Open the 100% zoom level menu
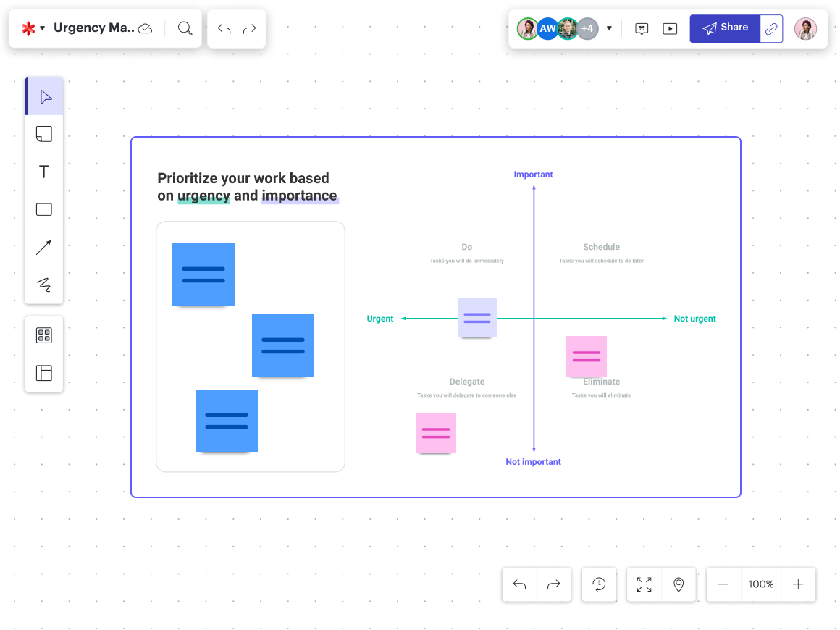Screen dimensions: 840x630 coord(761,584)
